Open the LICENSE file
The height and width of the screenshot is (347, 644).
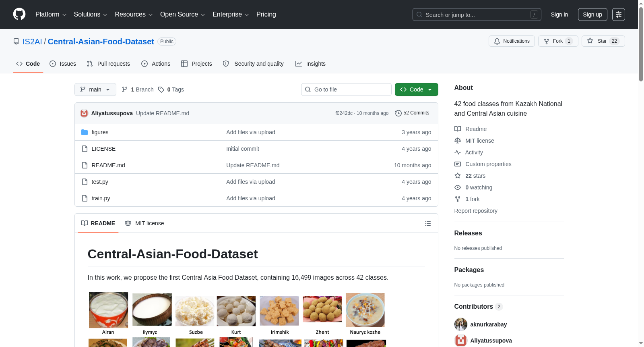(x=103, y=149)
